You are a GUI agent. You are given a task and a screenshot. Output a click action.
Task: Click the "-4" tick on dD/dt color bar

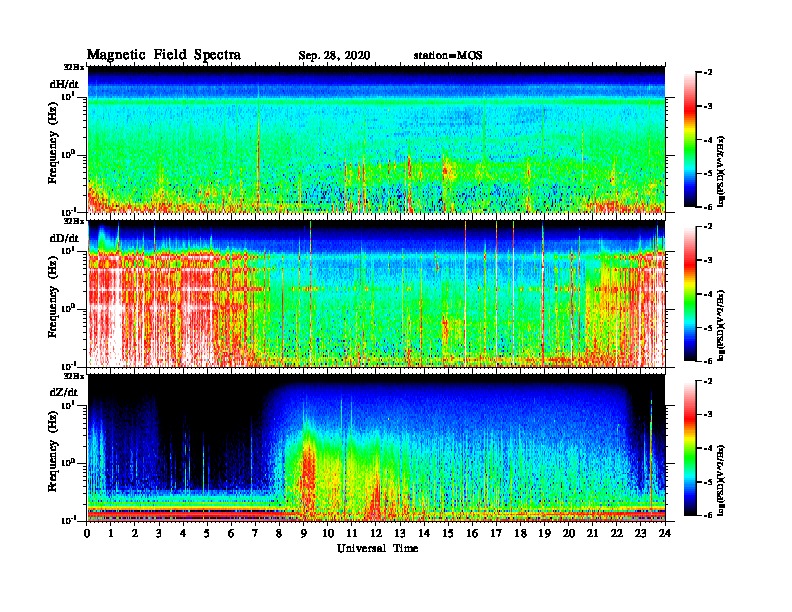pos(708,294)
